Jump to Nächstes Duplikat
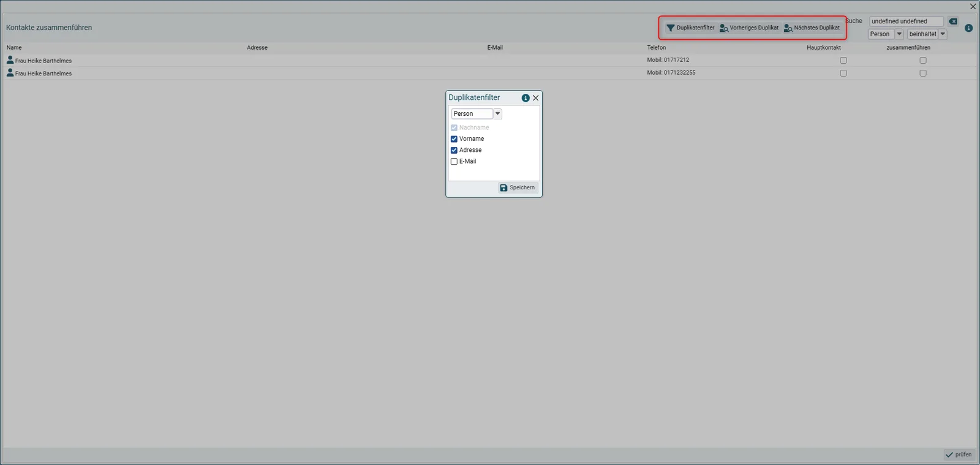This screenshot has height=465, width=980. (x=812, y=28)
